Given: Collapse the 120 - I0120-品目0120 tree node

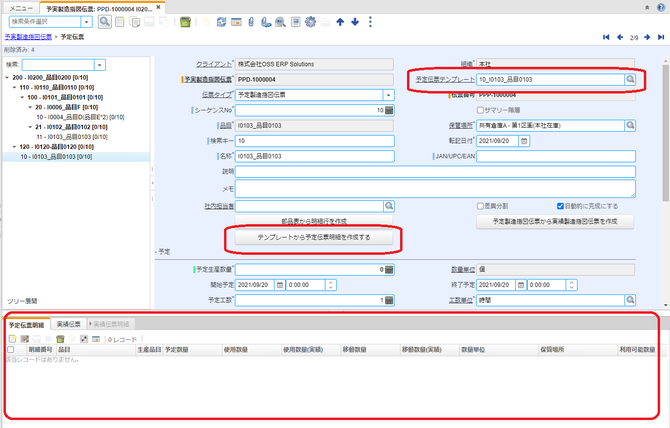Looking at the screenshot, I should click(15, 147).
